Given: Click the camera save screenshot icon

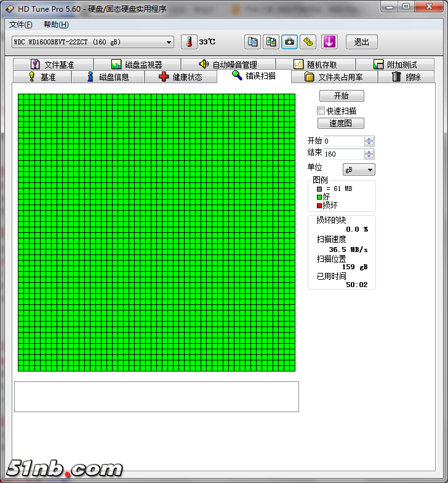Looking at the screenshot, I should (289, 42).
